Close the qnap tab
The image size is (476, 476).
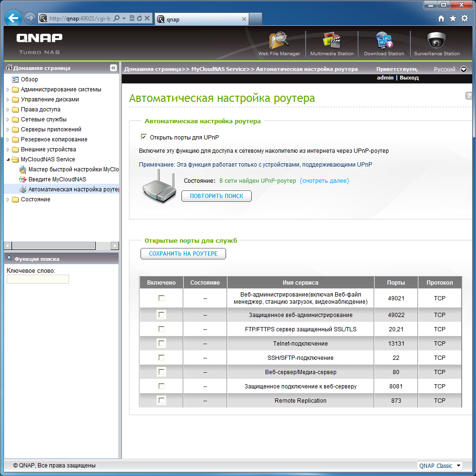coord(244,19)
